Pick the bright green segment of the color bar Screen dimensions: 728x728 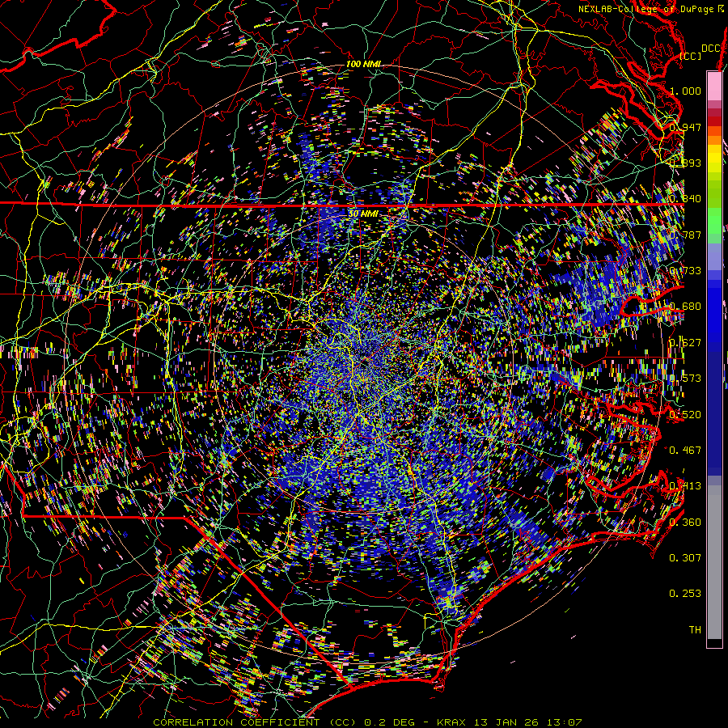coord(714,221)
